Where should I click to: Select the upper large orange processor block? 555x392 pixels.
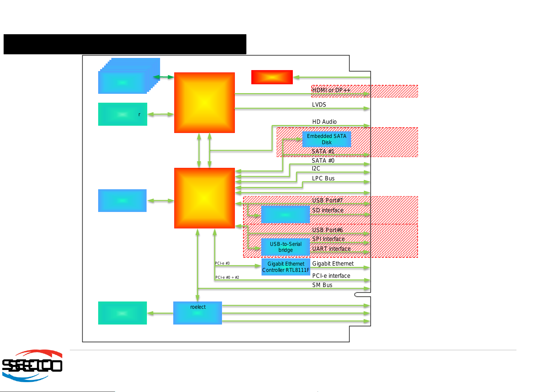pos(205,103)
